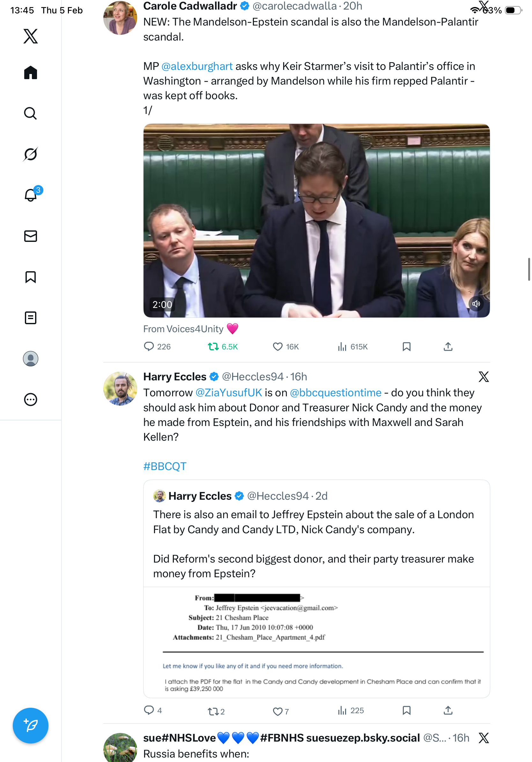This screenshot has height=762, width=532.
Task: Open Bookmarks tab in sidebar
Action: pyautogui.click(x=31, y=277)
